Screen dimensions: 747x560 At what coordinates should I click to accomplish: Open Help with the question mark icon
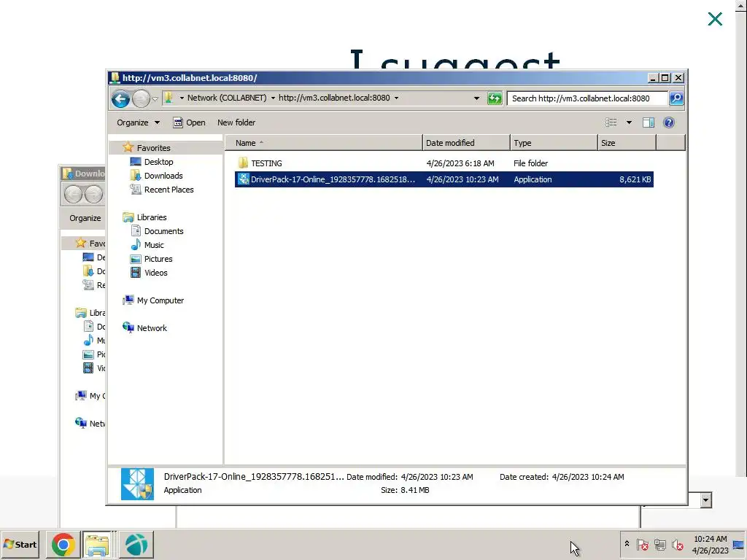pyautogui.click(x=669, y=122)
